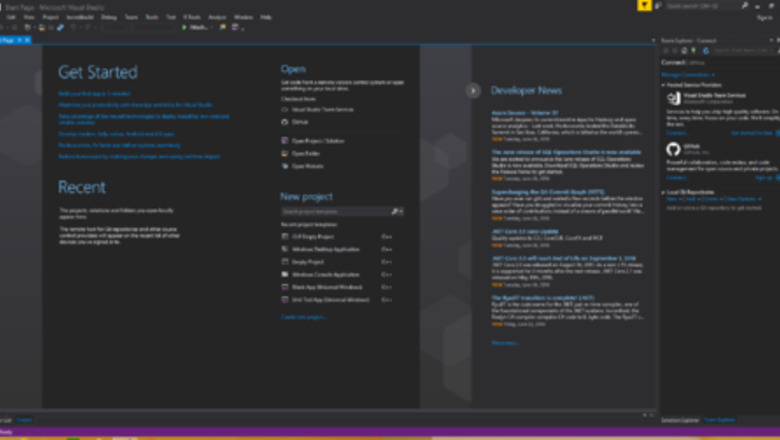Collapse the Developer News panel arrow
Viewport: 780px width, 440px height.
pos(473,90)
